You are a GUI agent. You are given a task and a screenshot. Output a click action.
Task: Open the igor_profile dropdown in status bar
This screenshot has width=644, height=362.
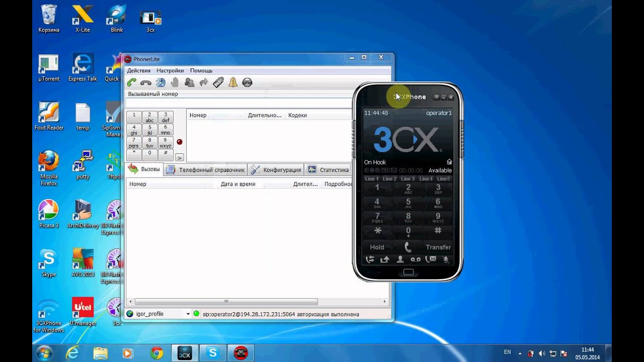[188, 314]
